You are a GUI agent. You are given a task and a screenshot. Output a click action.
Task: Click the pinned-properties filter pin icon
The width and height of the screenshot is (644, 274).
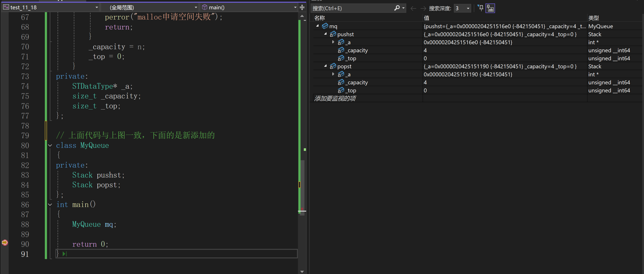pos(480,8)
